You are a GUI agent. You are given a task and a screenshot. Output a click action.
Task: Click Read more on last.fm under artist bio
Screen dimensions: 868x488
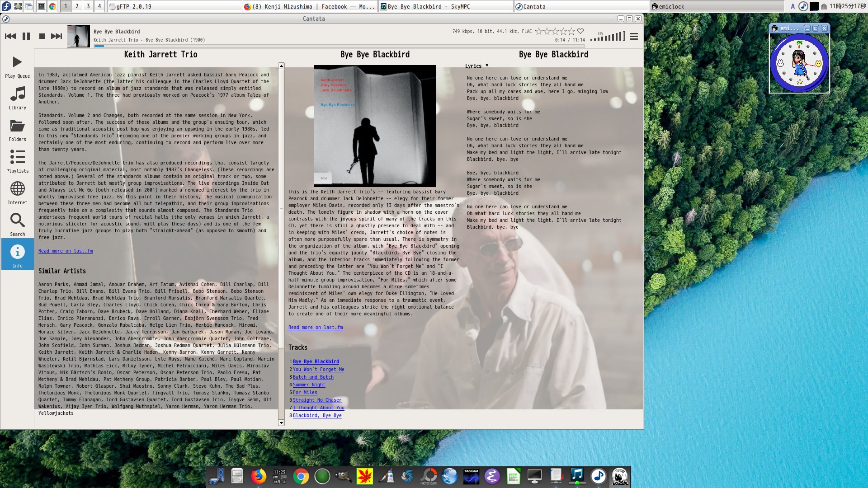[x=66, y=251]
